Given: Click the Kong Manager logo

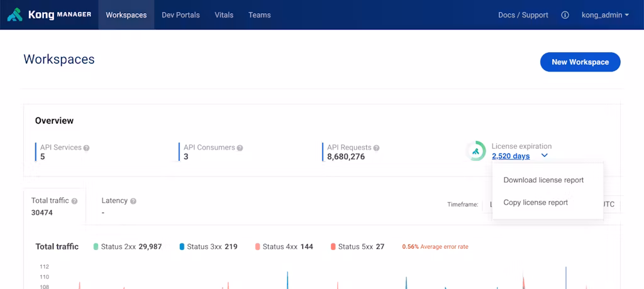Looking at the screenshot, I should tap(49, 15).
